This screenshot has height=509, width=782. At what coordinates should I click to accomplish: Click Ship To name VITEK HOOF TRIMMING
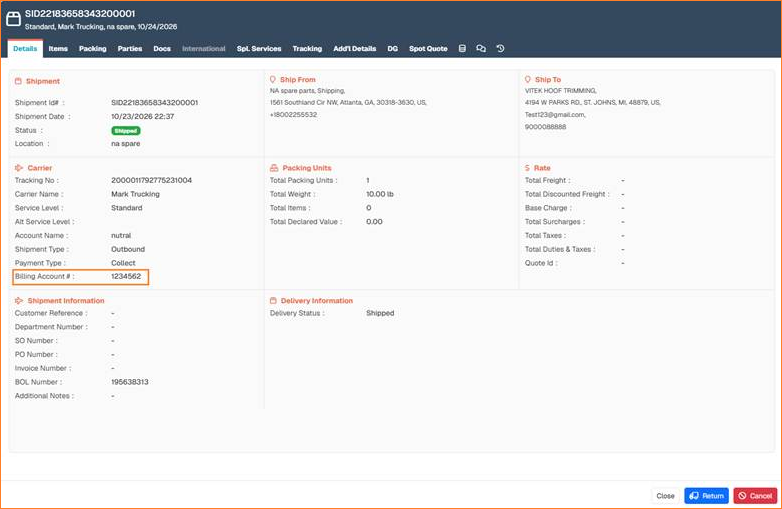[x=561, y=91]
